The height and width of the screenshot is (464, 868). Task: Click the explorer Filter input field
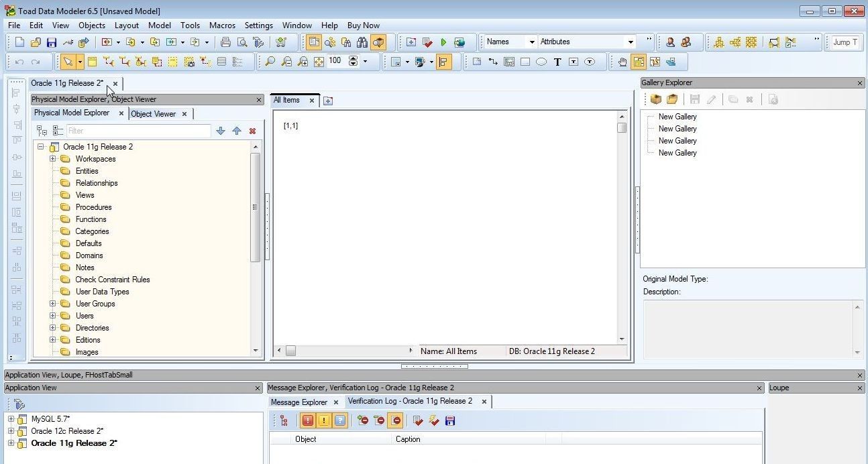138,131
